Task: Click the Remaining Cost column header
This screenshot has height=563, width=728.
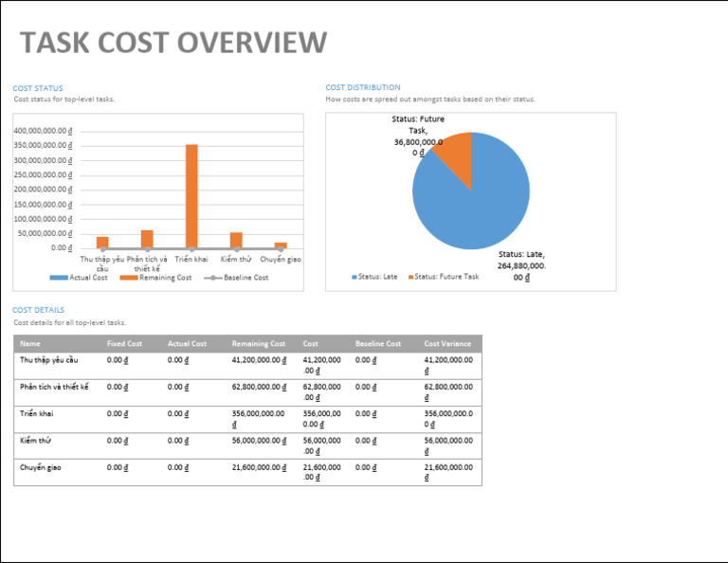Action: [x=259, y=343]
